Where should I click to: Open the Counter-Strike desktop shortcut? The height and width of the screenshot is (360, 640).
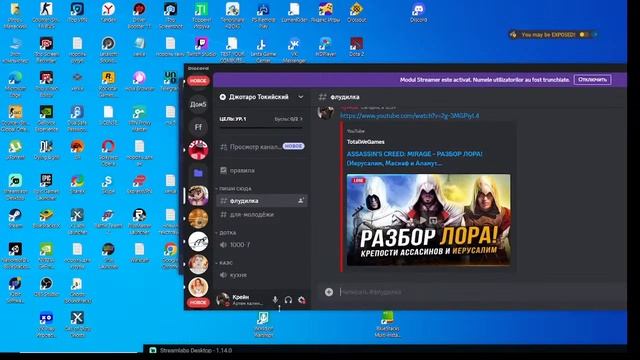[46, 15]
